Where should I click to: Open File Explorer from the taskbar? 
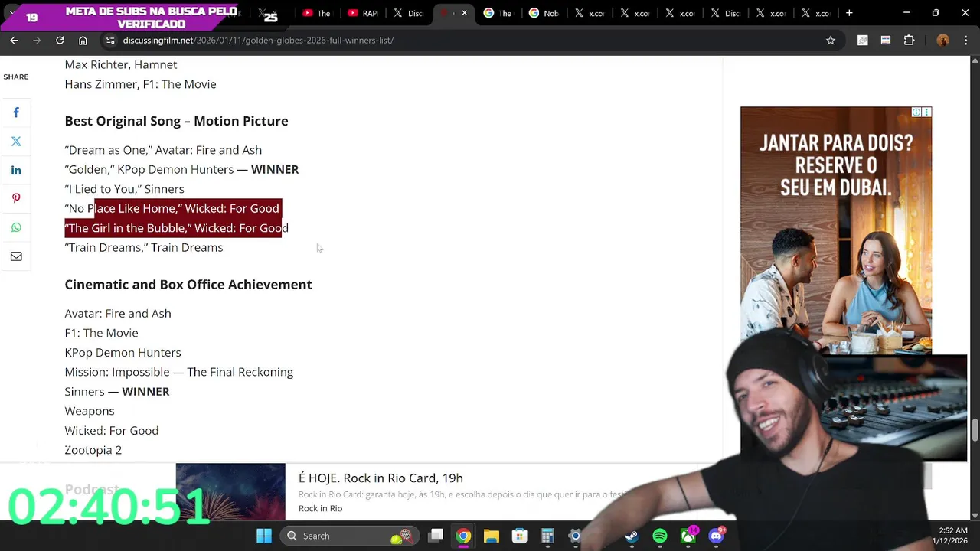(492, 536)
